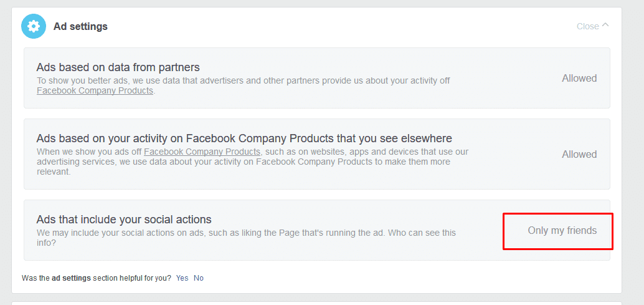
Task: Click the helpfulness question text
Action: [x=97, y=278]
